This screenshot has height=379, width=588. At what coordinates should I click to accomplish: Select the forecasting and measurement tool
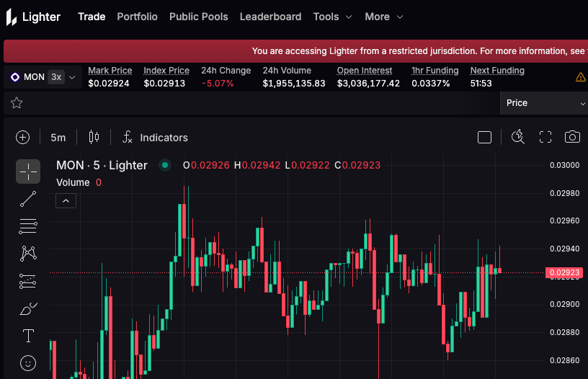[x=28, y=281]
